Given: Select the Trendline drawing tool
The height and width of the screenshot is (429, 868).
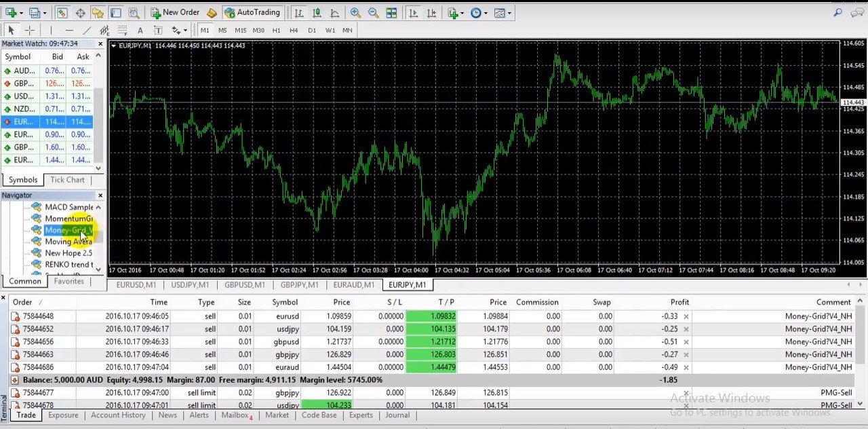Looking at the screenshot, I should click(87, 31).
